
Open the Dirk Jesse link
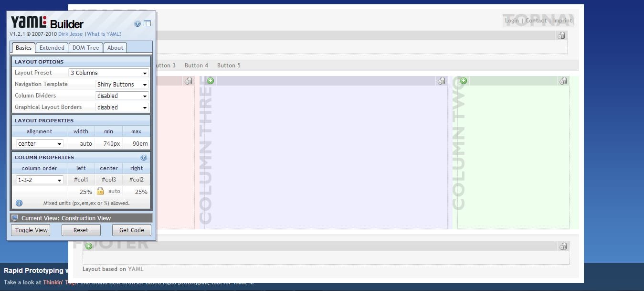pos(71,34)
